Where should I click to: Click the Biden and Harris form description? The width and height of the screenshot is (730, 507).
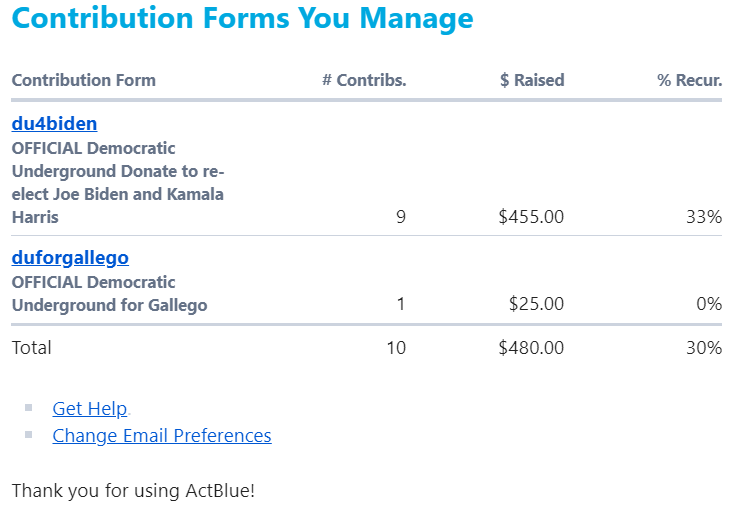(x=117, y=182)
